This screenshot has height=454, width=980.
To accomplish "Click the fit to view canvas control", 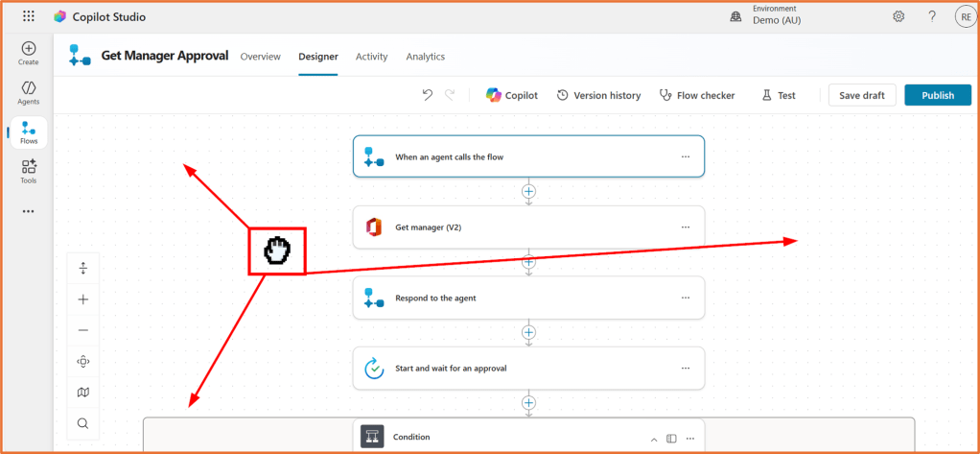I will pyautogui.click(x=83, y=362).
